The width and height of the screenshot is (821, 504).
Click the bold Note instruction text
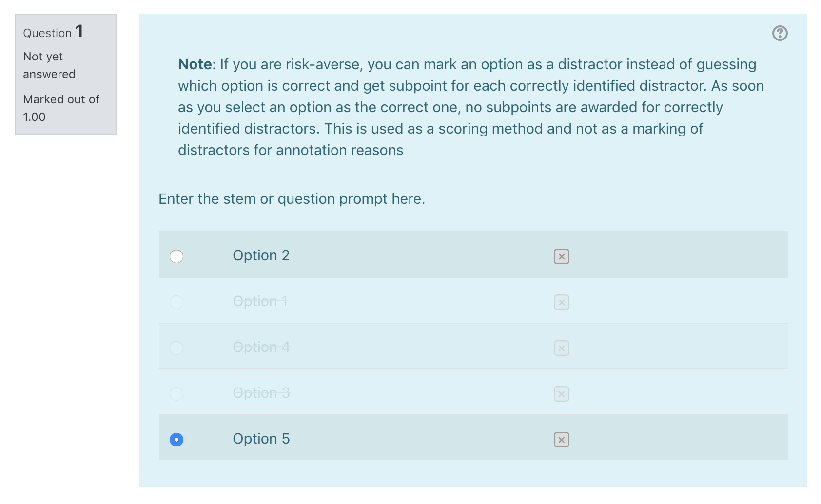click(x=195, y=64)
